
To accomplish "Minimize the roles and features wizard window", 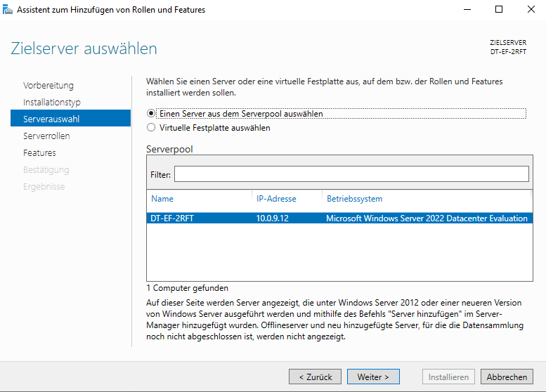I will [x=467, y=10].
